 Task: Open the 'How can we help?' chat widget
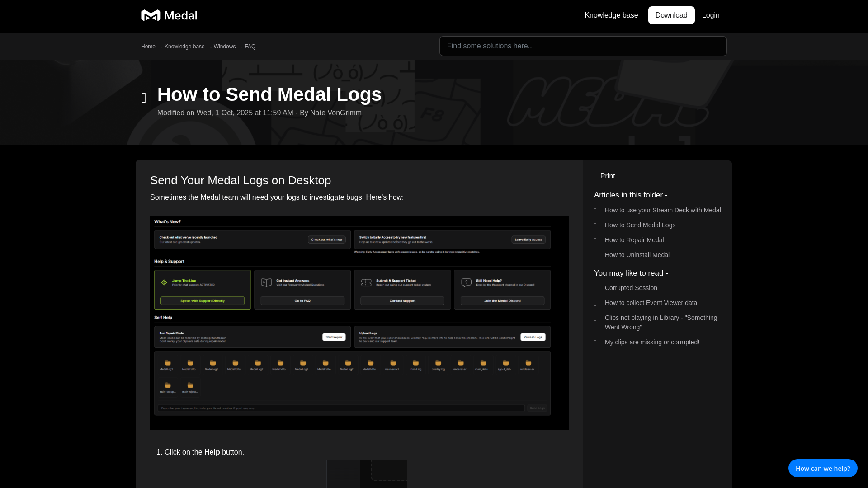point(823,468)
